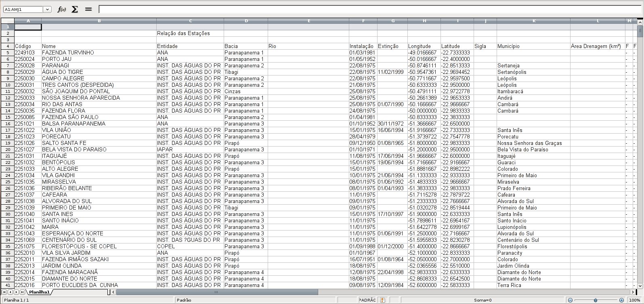This screenshot has height=304, width=644.
Task: Select column B header
Action: (x=99, y=21)
